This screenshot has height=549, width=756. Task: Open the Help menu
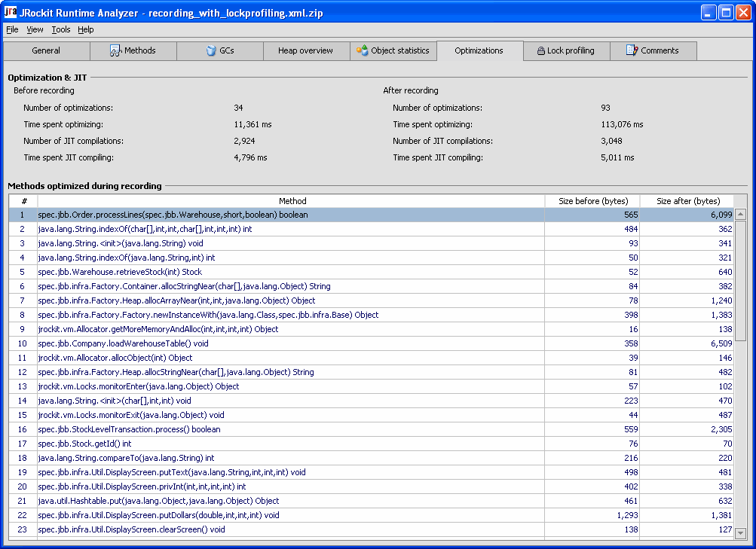coord(86,29)
